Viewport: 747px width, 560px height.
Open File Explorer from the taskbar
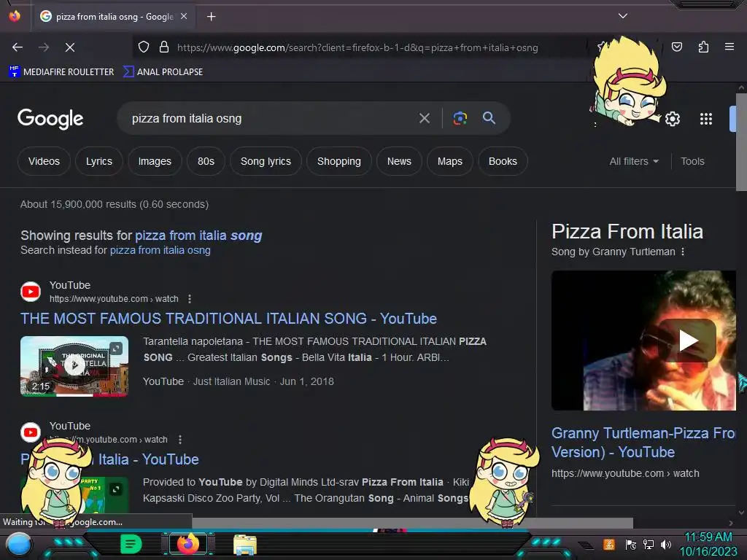(245, 545)
